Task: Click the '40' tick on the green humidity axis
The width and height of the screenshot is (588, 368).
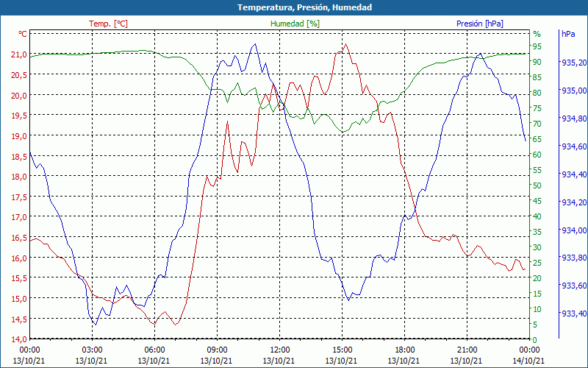Action: click(537, 216)
